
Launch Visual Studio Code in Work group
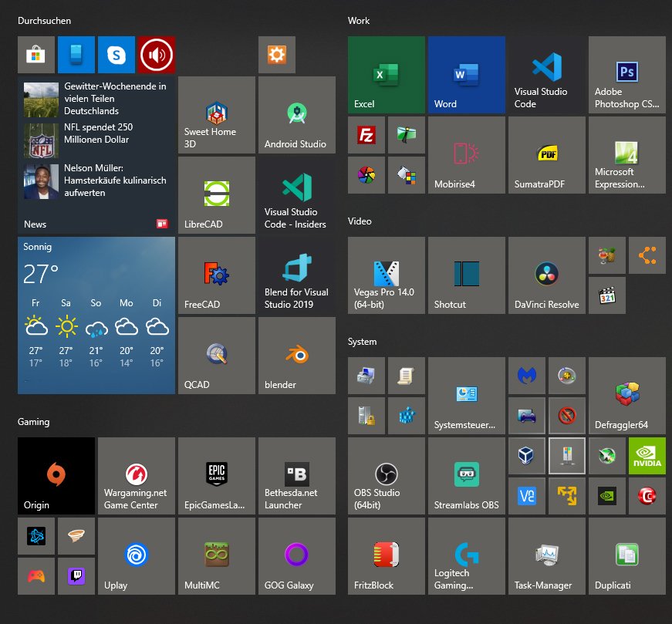point(547,75)
